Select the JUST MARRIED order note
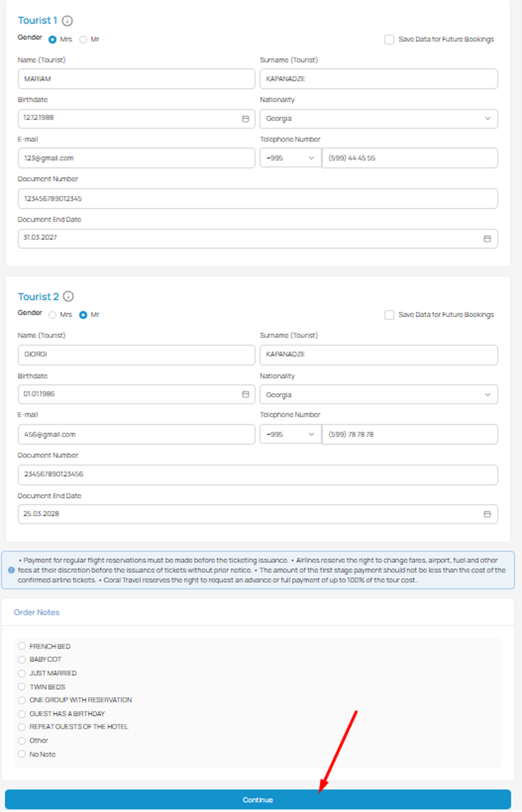This screenshot has width=522, height=812. coord(22,673)
